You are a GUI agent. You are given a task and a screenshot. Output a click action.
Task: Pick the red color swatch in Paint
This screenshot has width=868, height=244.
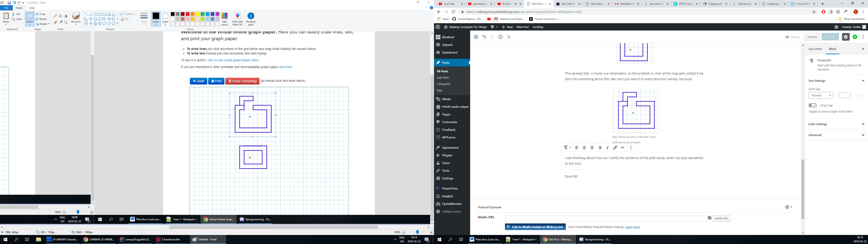click(188, 14)
